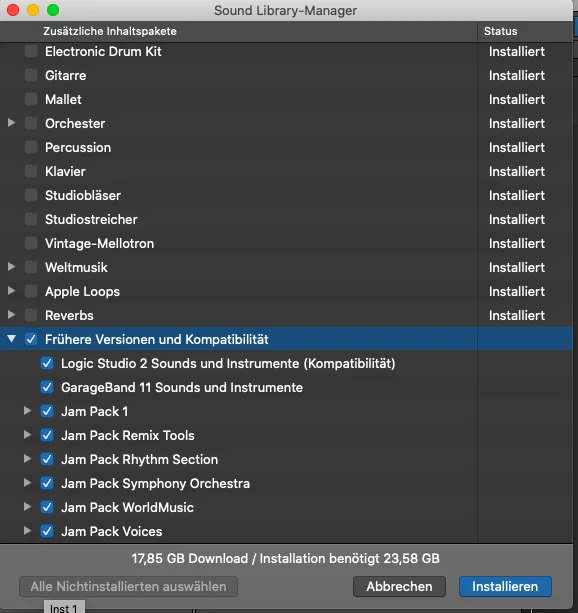This screenshot has height=613, width=578.
Task: Select the Apple Loops row label
Action: pos(83,291)
